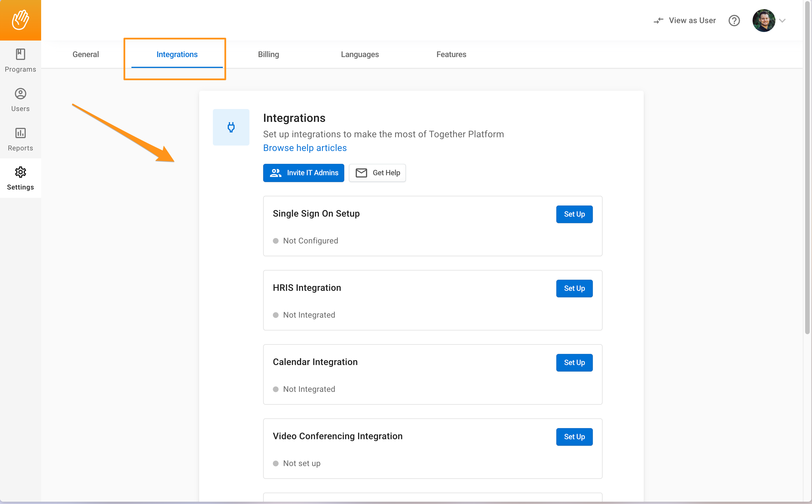The width and height of the screenshot is (812, 504).
Task: Click the plug Integrations icon
Action: tap(231, 127)
